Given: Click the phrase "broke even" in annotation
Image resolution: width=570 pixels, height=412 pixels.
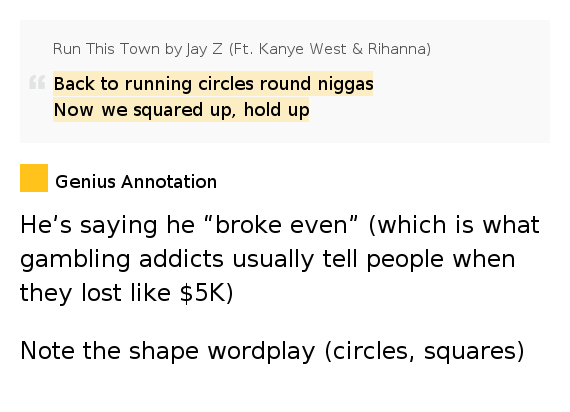Looking at the screenshot, I should coord(282,225).
